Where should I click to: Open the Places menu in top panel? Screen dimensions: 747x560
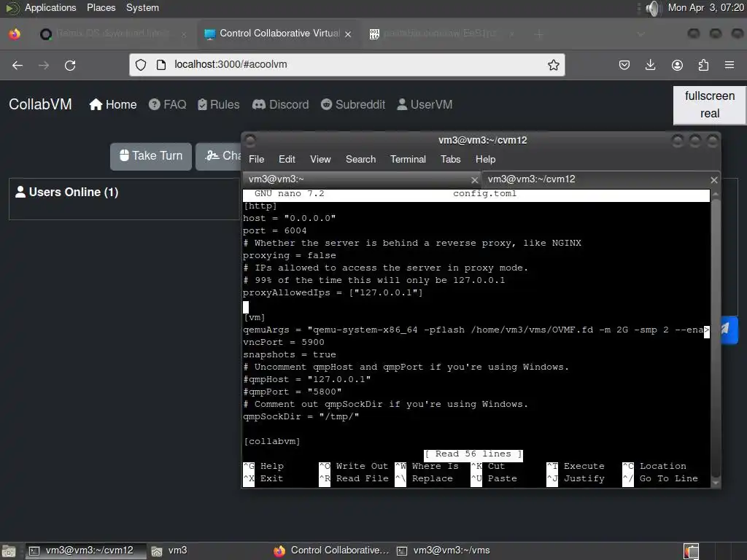click(101, 7)
